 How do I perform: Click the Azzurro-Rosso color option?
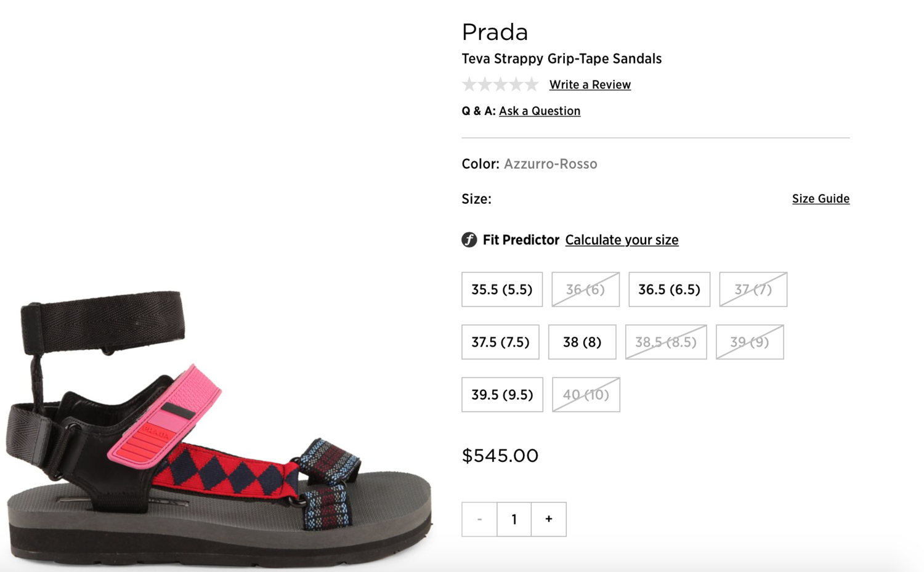pyautogui.click(x=550, y=164)
